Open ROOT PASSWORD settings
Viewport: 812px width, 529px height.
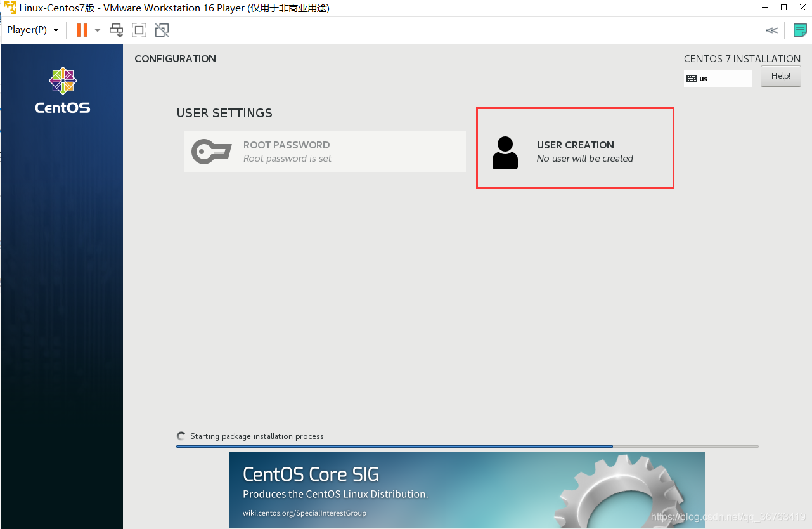(x=325, y=152)
